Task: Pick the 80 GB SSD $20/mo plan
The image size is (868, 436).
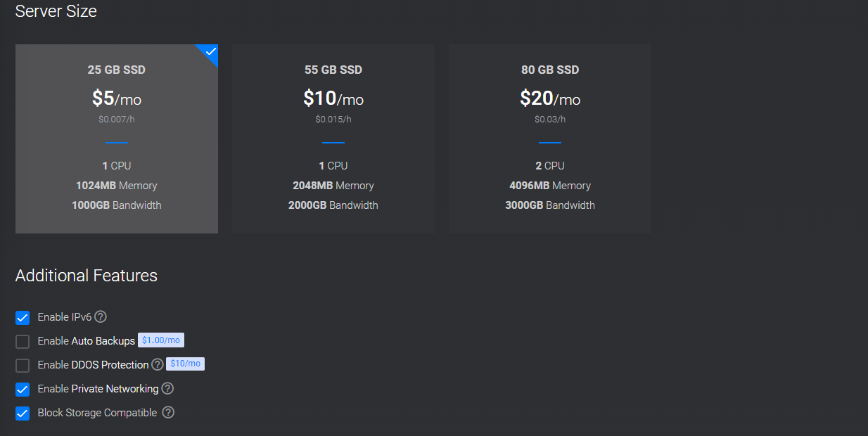Action: coord(550,139)
